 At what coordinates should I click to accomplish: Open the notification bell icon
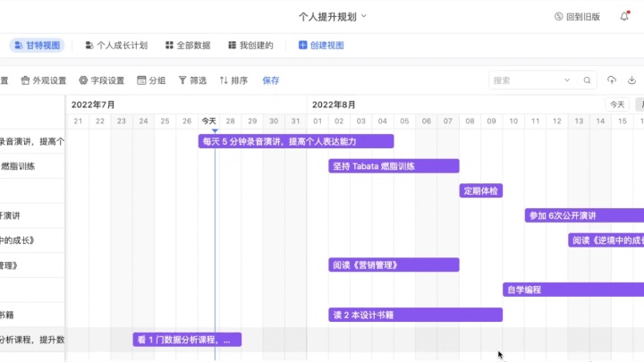(624, 16)
